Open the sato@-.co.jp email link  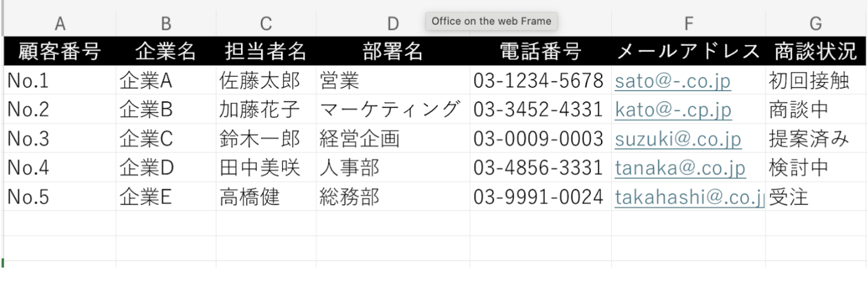point(673,81)
